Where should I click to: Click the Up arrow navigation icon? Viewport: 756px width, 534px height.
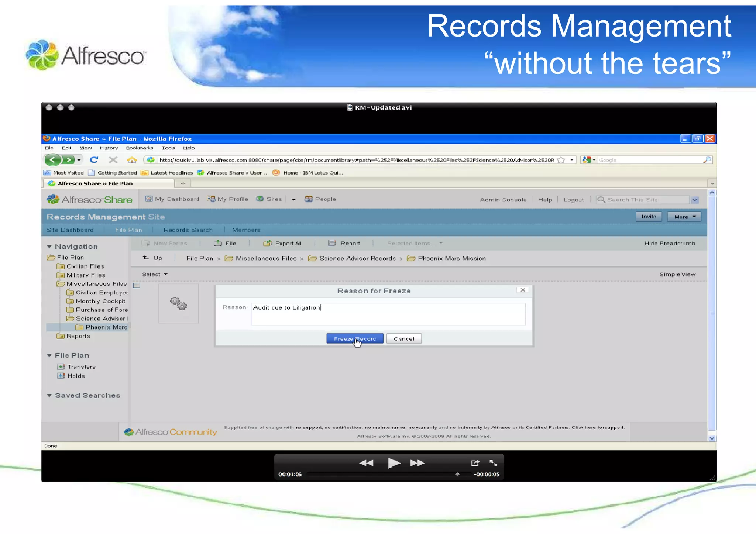(146, 258)
